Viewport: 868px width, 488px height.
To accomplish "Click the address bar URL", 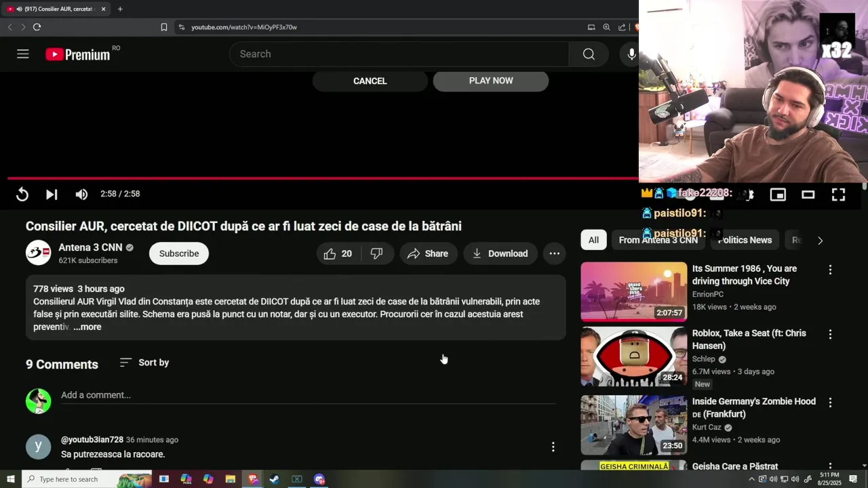I will 244,27.
